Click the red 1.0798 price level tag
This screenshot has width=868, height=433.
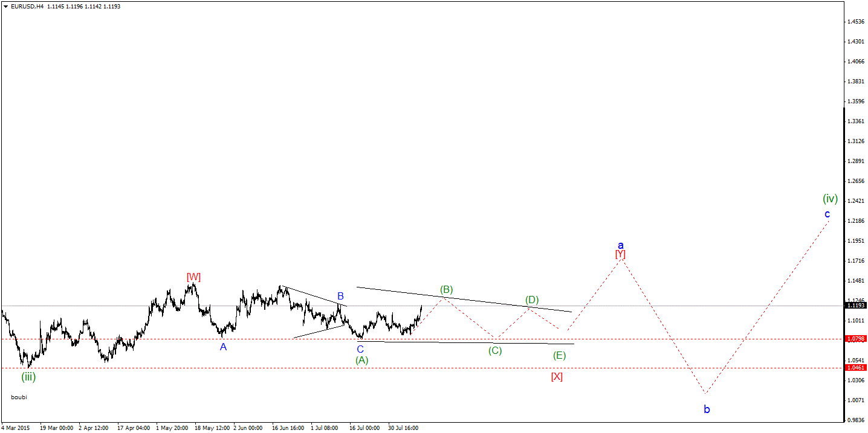click(856, 339)
